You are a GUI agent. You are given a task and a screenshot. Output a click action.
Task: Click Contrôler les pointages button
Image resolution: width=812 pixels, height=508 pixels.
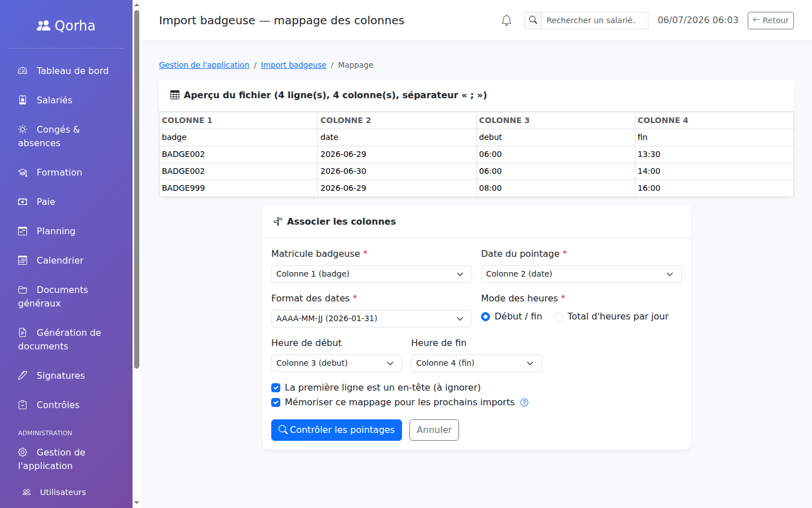[x=337, y=430]
